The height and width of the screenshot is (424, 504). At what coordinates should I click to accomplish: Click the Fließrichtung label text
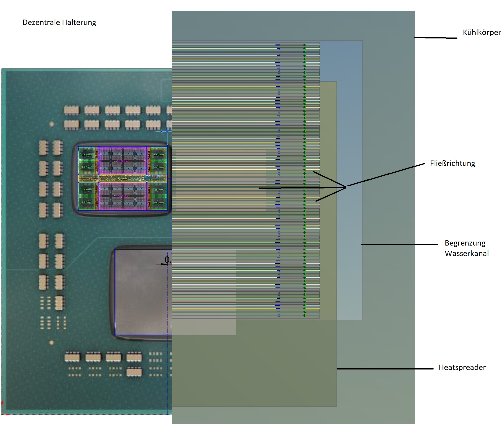point(452,164)
